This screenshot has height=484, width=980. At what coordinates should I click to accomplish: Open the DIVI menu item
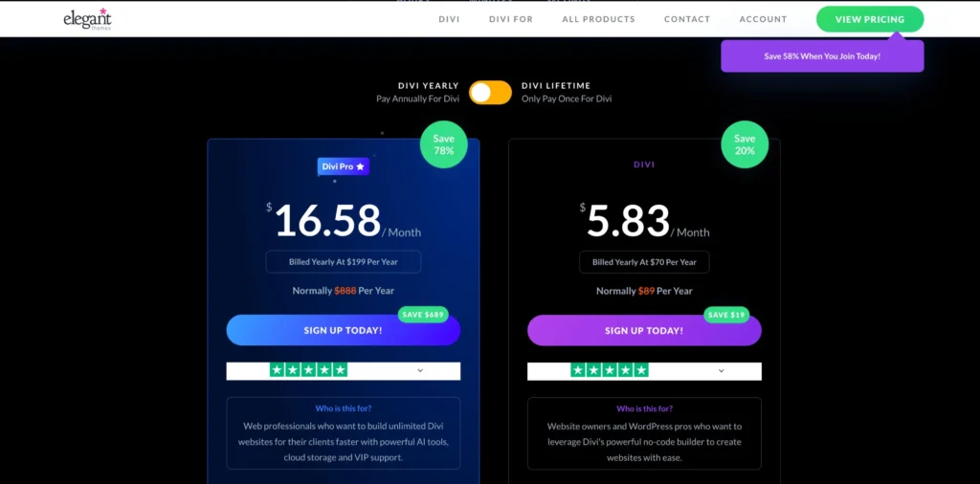(x=449, y=19)
